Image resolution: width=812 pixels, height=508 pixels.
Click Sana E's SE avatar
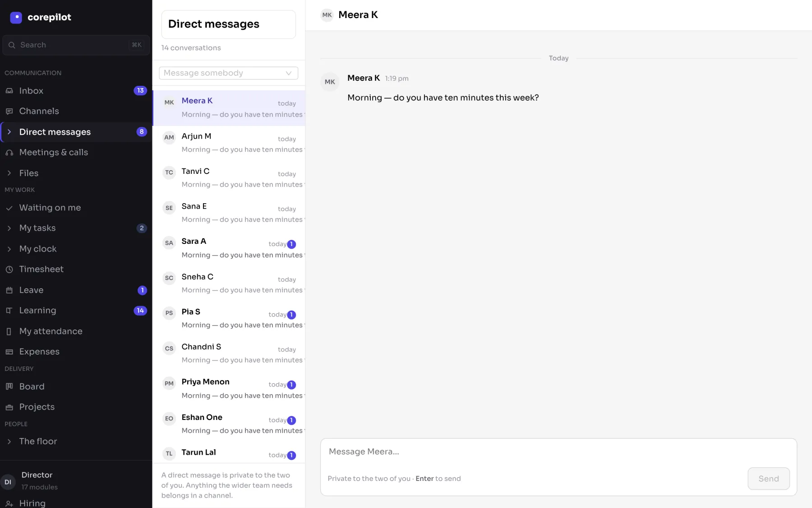click(169, 208)
